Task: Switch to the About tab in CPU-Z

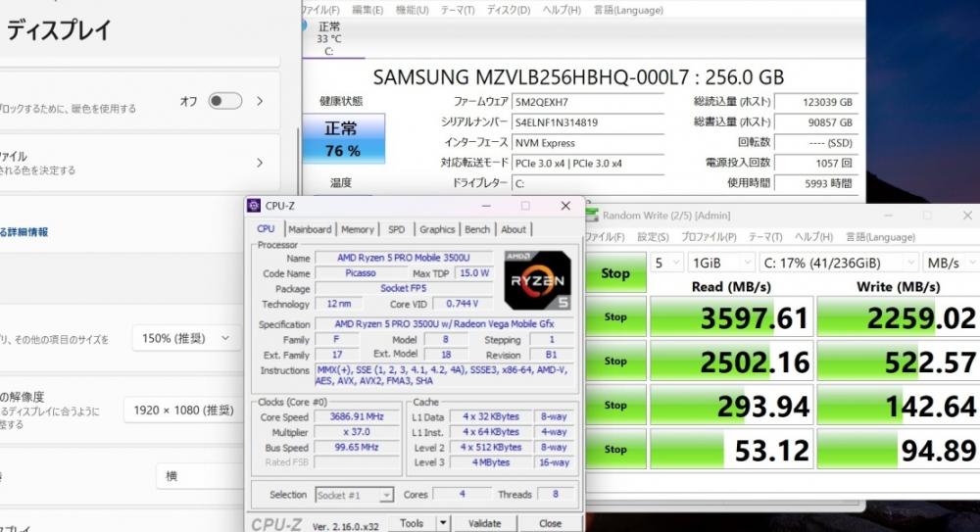Action: coord(514,229)
